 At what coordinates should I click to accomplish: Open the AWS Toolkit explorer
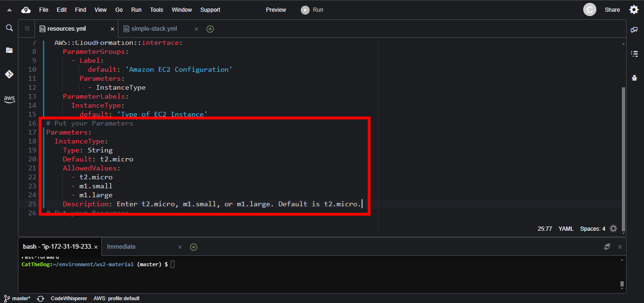coord(9,99)
